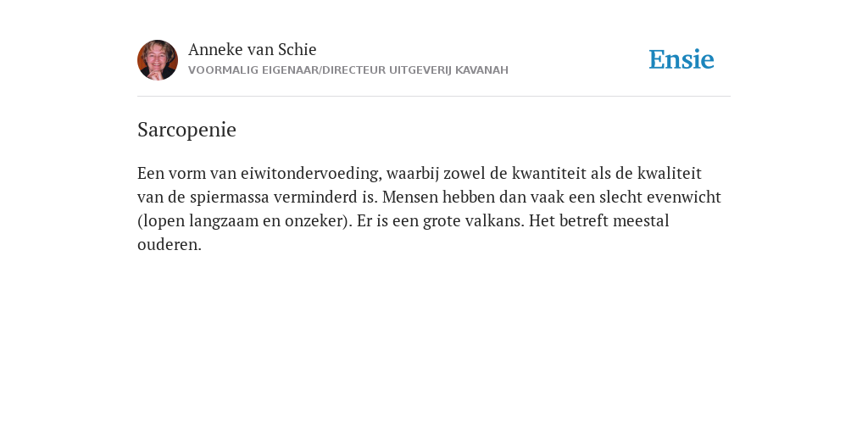Image resolution: width=868 pixels, height=434 pixels.
Task: Open Anneke van Schie's profile photo
Action: [x=158, y=60]
